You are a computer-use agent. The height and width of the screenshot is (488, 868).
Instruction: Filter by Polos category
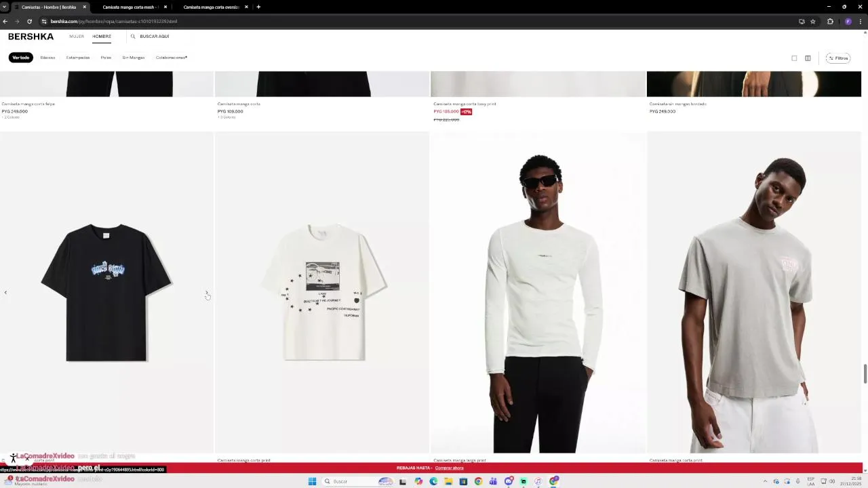[106, 58]
